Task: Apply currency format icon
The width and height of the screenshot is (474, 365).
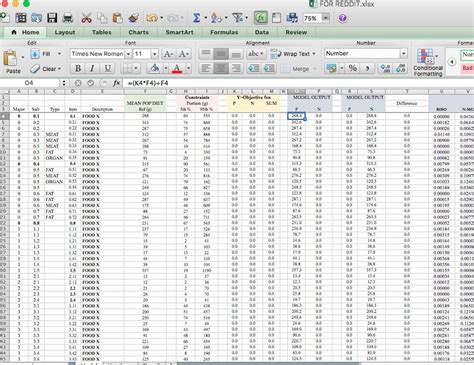Action: (x=332, y=68)
